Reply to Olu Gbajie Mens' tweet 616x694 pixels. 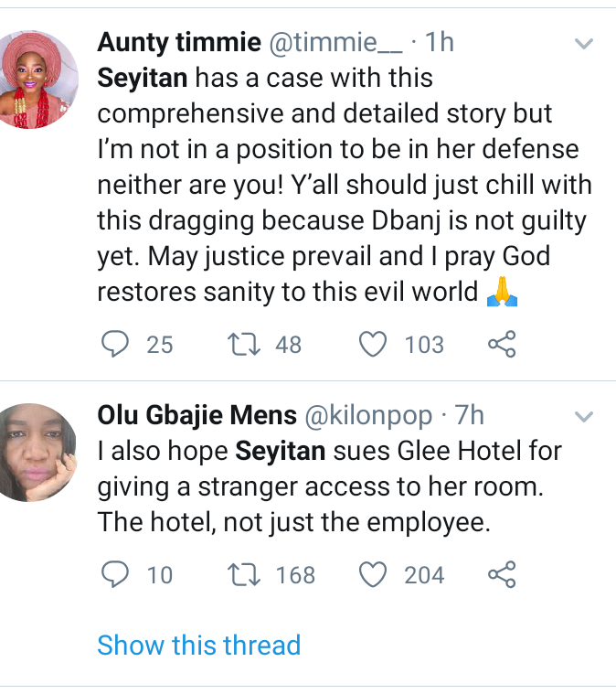[114, 574]
